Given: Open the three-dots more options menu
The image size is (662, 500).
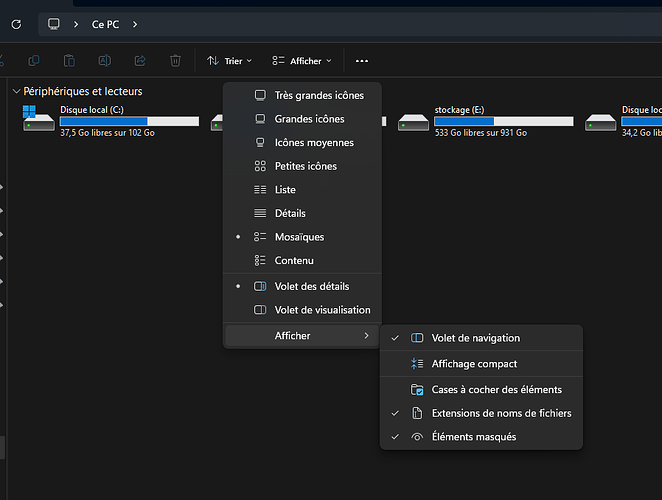Looking at the screenshot, I should (x=362, y=61).
